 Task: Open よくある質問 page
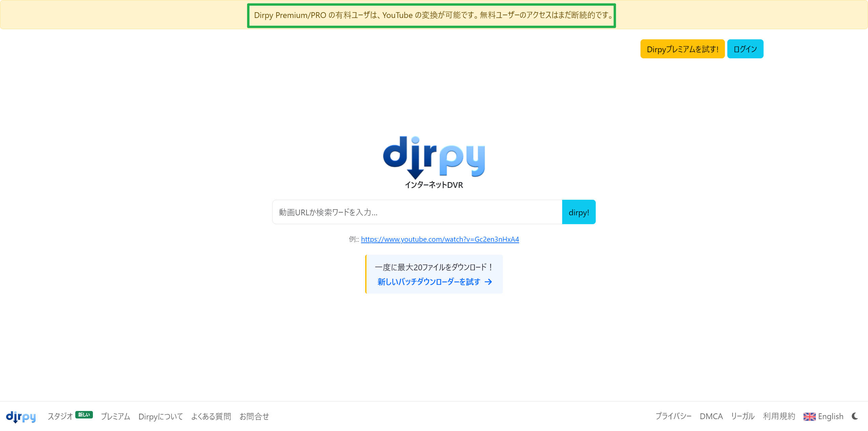click(211, 416)
